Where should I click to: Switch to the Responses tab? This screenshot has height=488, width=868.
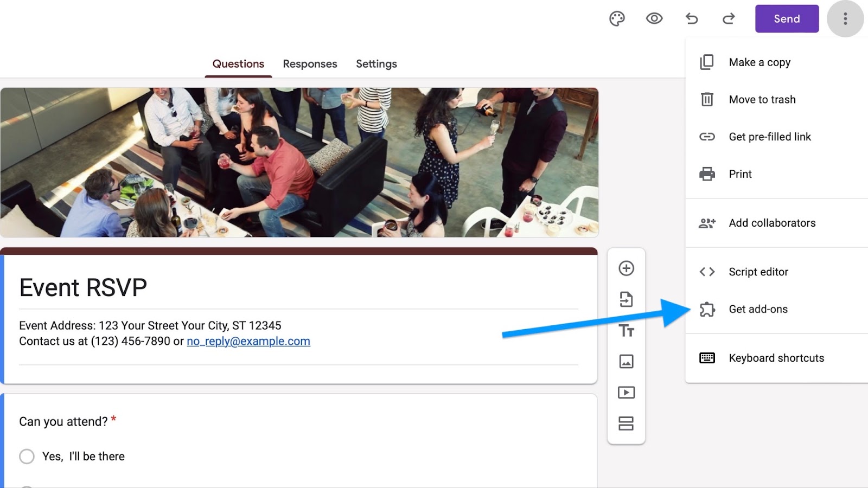click(310, 64)
